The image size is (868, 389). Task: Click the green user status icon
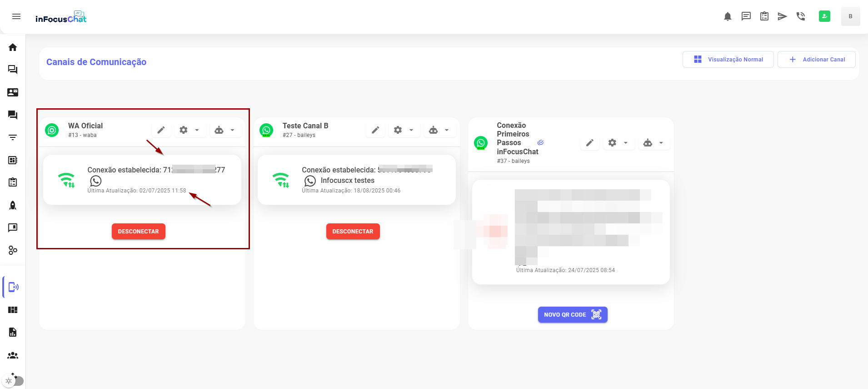pyautogui.click(x=824, y=16)
